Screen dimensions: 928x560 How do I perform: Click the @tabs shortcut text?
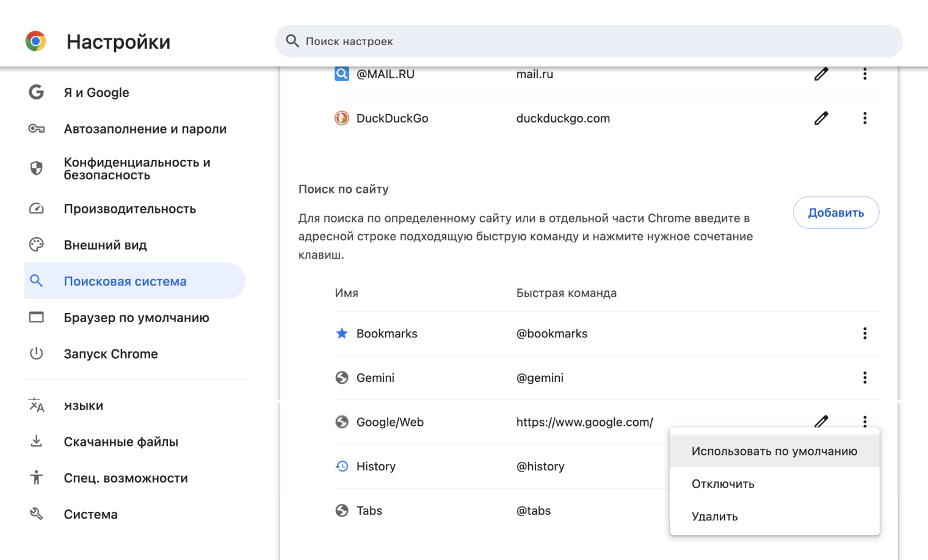pyautogui.click(x=534, y=511)
